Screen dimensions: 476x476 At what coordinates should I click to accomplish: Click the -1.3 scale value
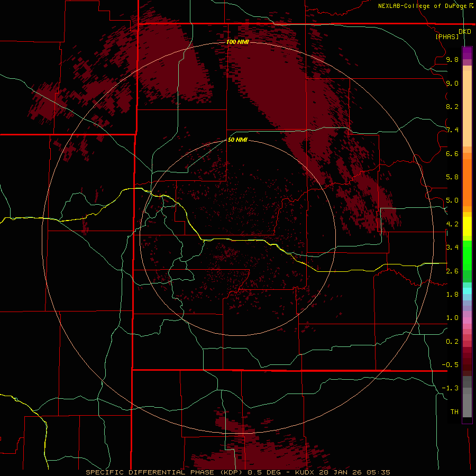point(450,388)
